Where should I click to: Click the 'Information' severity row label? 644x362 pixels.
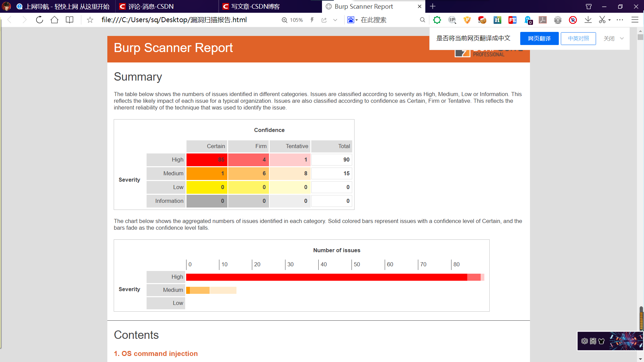(166, 201)
